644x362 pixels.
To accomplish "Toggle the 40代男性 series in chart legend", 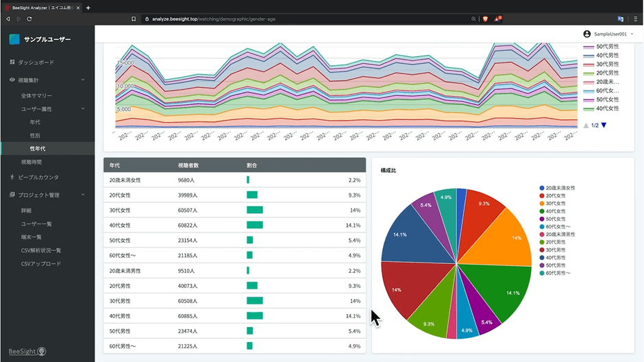I will pyautogui.click(x=602, y=55).
